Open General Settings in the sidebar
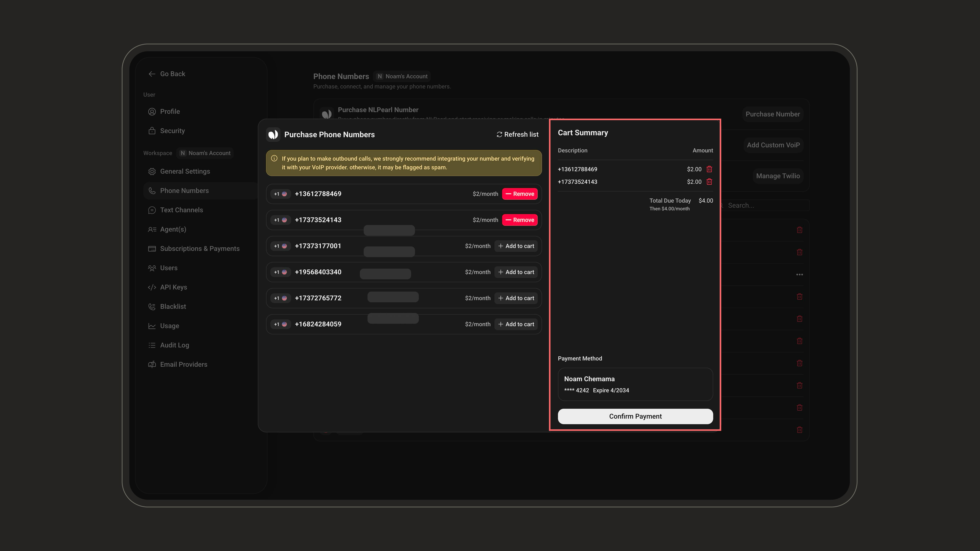The height and width of the screenshot is (551, 980). 185,171
